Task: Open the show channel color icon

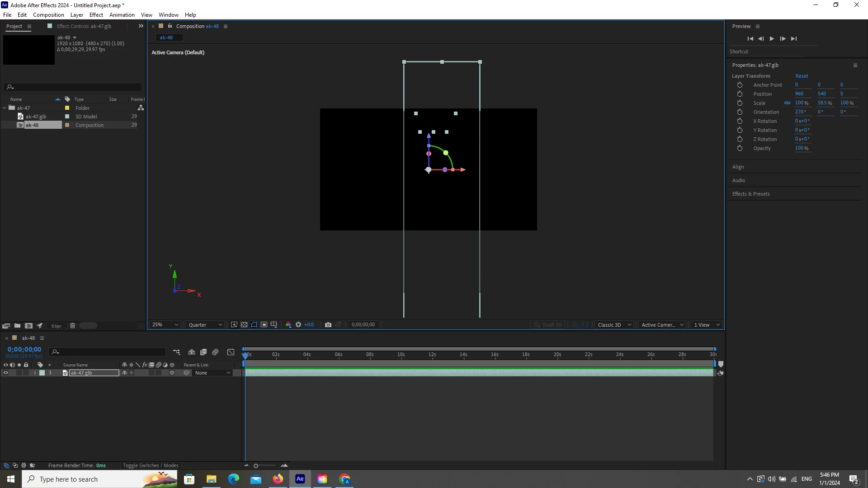Action: coord(288,325)
